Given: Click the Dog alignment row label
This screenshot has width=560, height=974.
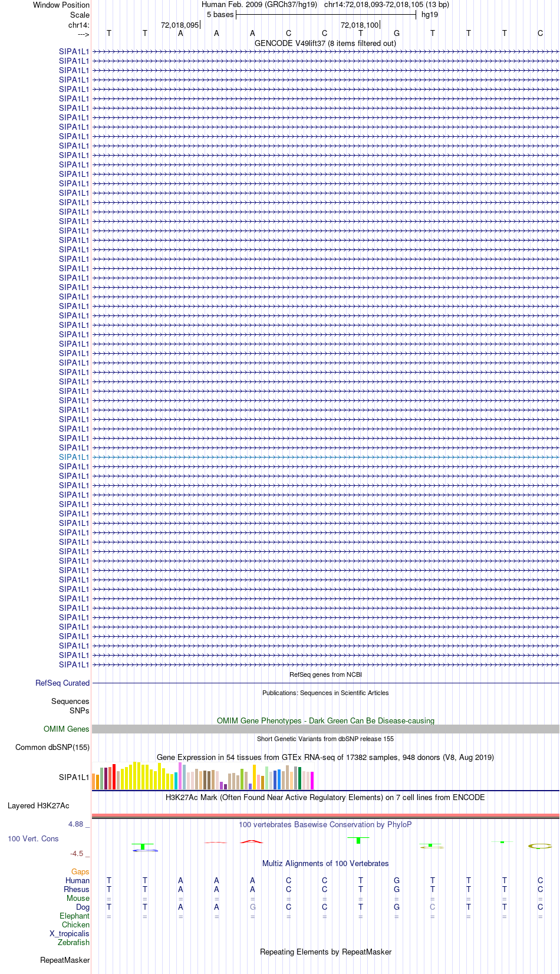Looking at the screenshot, I should tap(83, 907).
